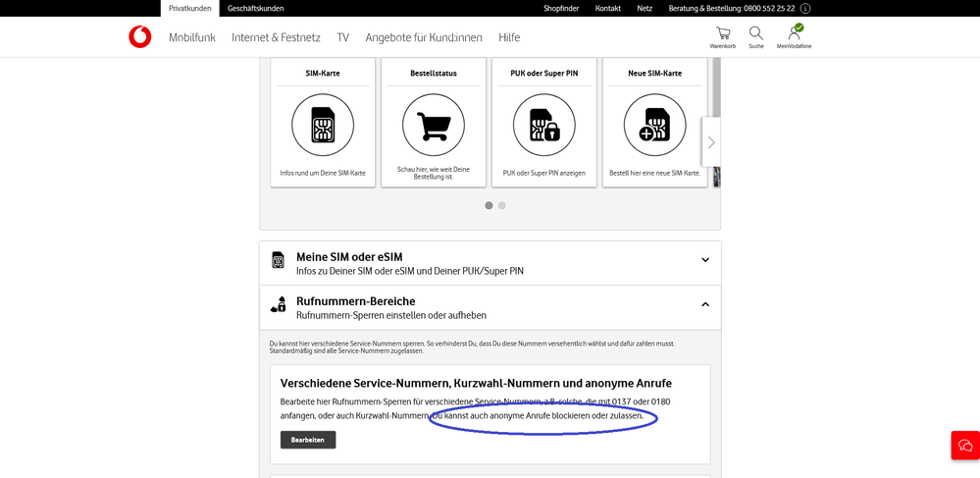Screen dimensions: 980x478
Task: Click the PUK oder Super PIN lock icon
Action: pyautogui.click(x=544, y=125)
